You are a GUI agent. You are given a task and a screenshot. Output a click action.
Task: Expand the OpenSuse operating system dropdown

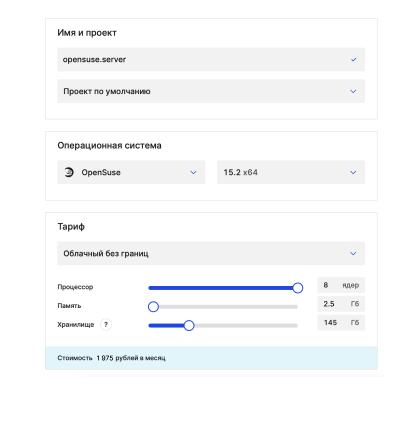tap(131, 172)
